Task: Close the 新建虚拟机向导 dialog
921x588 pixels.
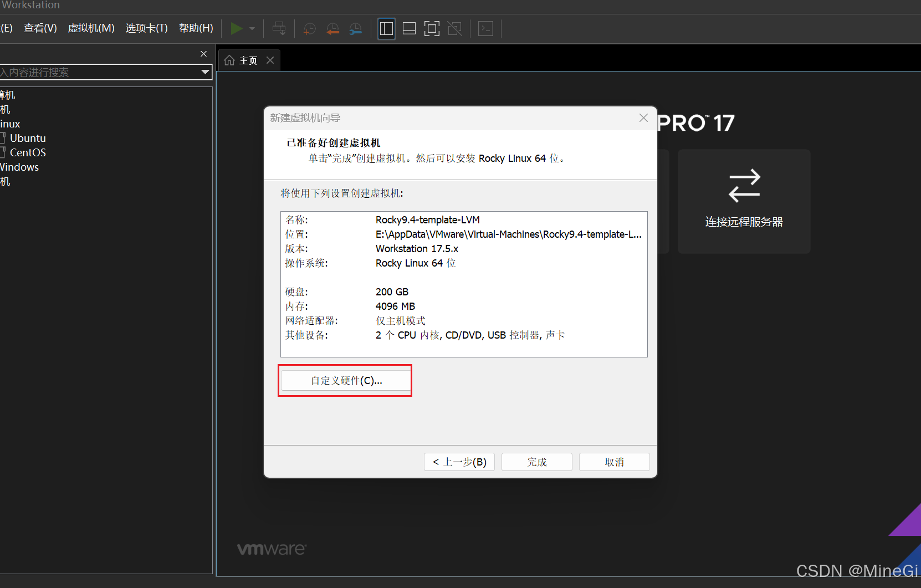Action: click(x=643, y=118)
